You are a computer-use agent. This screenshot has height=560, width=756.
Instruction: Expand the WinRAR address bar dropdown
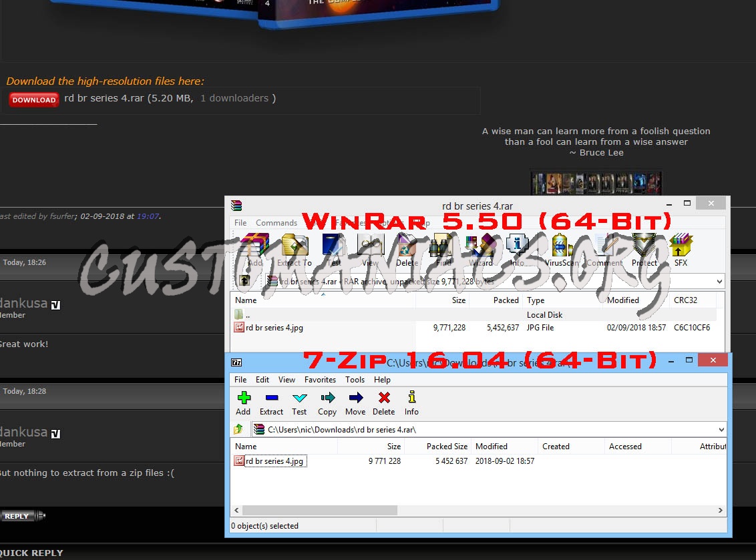[719, 282]
